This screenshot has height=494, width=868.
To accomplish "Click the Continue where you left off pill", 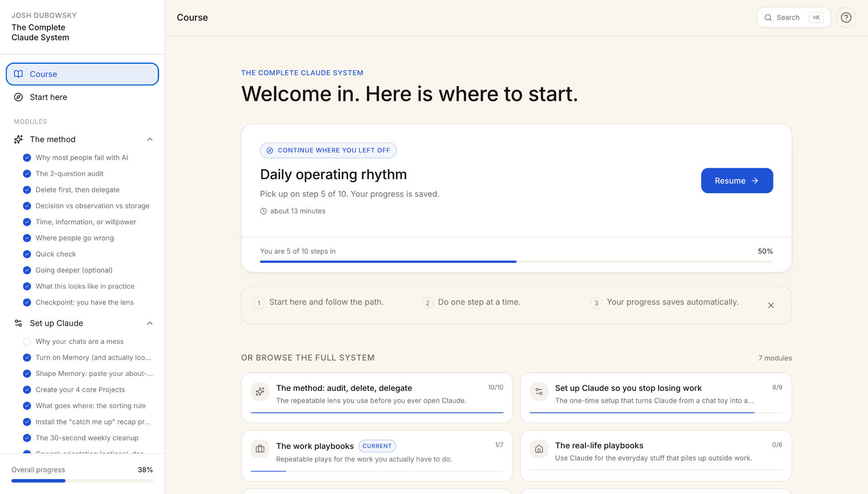I will (x=328, y=151).
